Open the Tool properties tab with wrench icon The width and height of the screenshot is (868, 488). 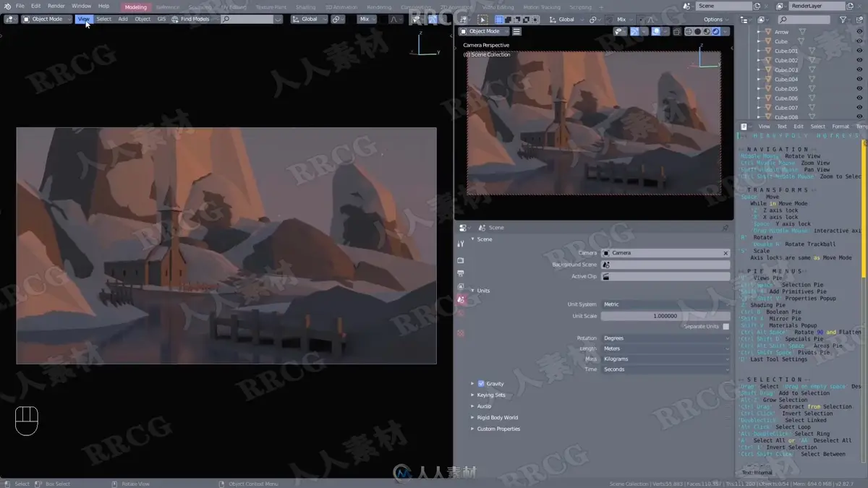click(x=461, y=244)
